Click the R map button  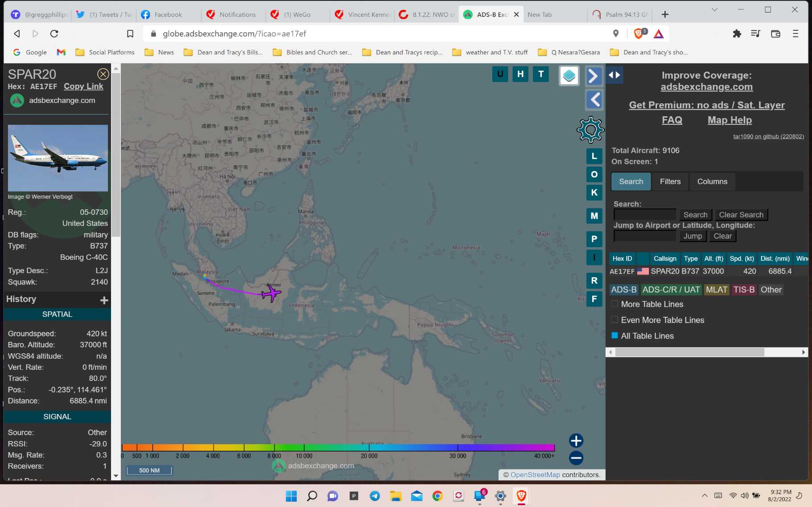594,281
